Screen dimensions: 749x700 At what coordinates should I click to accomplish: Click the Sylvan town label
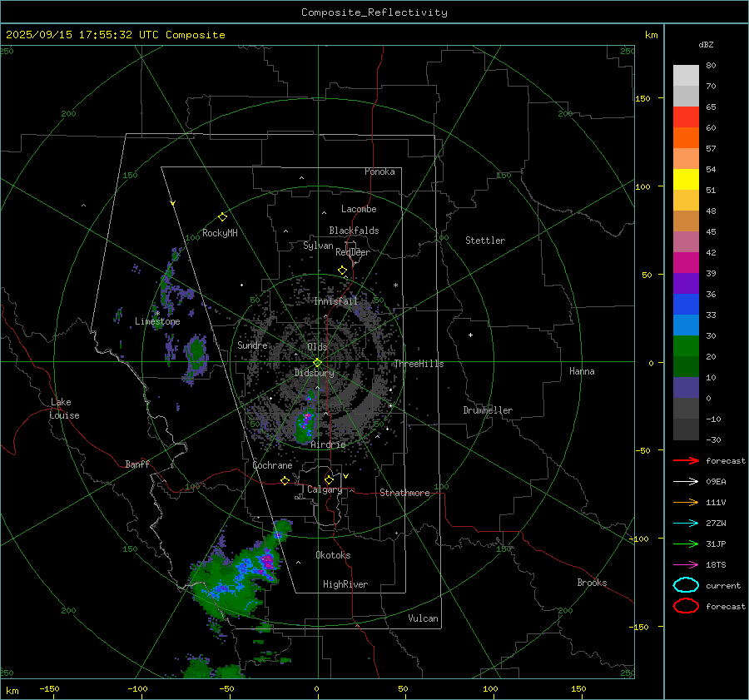tap(318, 246)
